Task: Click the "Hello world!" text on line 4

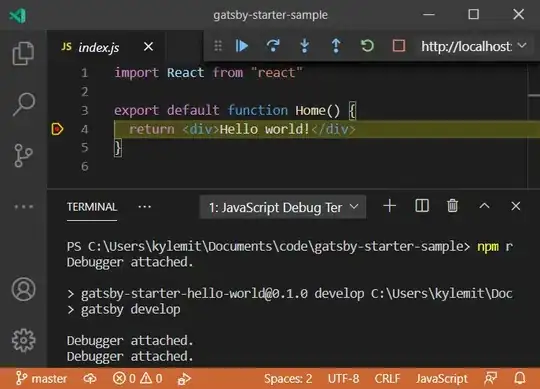Action: click(264, 129)
